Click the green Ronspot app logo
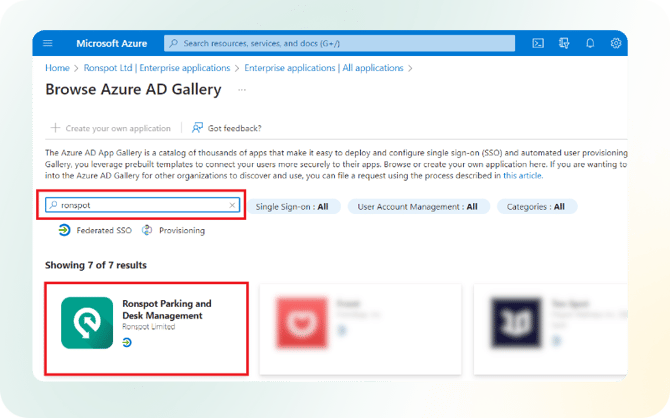 87,323
